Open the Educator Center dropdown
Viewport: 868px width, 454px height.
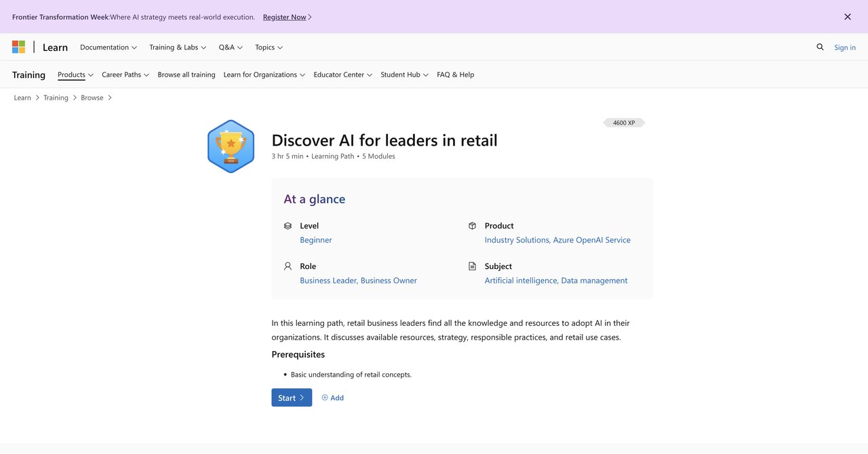pos(343,75)
